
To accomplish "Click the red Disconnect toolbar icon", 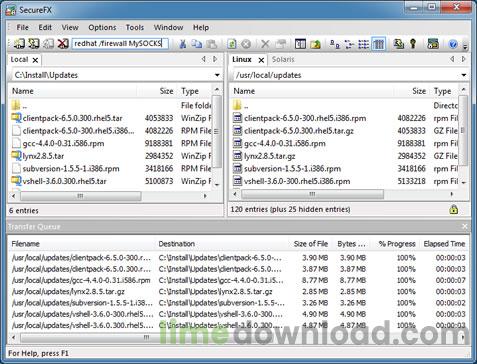I will [x=63, y=44].
